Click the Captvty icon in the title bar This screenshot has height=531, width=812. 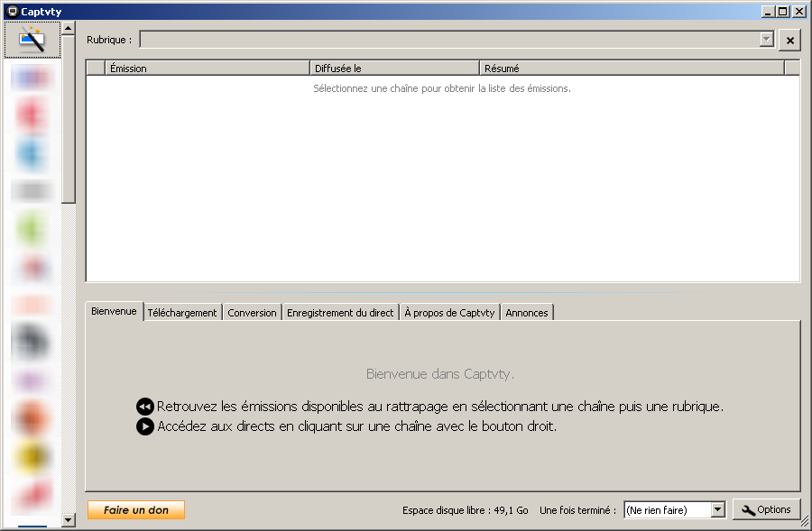13,12
